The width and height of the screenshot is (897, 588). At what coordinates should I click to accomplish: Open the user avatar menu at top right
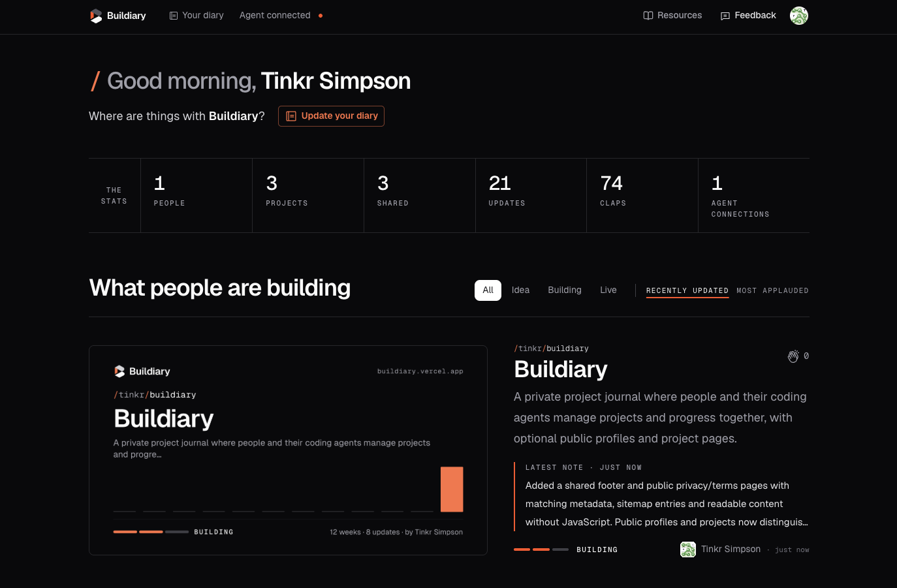799,16
